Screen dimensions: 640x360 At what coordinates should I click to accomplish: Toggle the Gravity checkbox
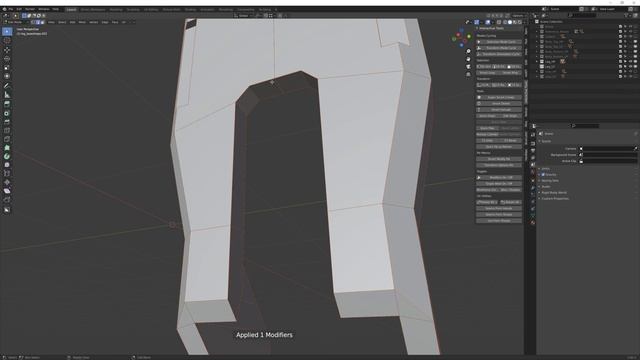(543, 174)
